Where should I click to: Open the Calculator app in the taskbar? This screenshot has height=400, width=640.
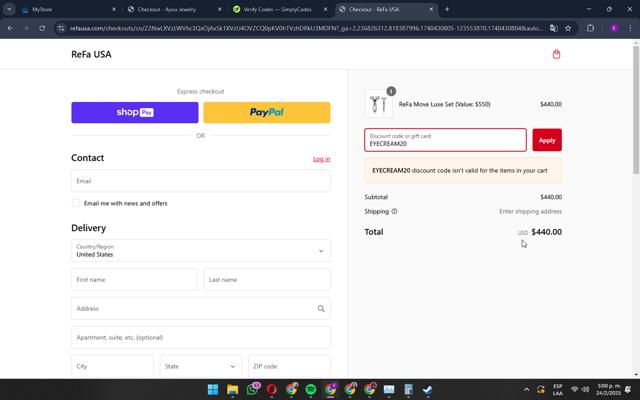click(x=408, y=390)
